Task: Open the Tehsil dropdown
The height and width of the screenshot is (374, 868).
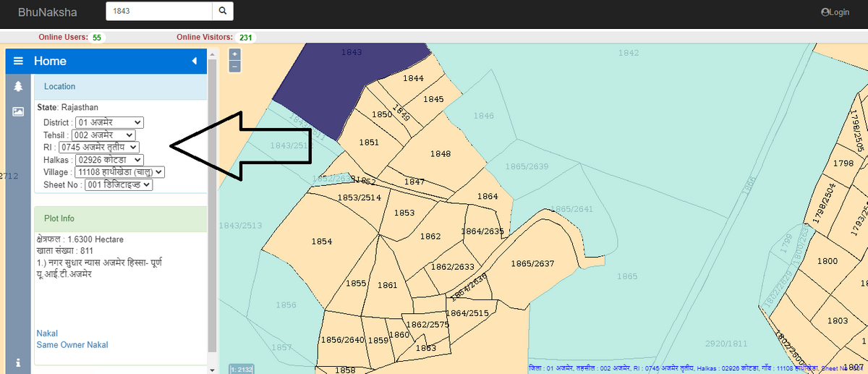Action: coord(103,135)
